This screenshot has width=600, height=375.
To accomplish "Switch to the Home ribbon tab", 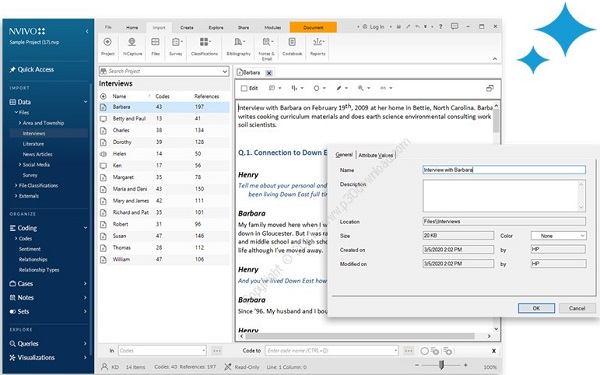I will pyautogui.click(x=132, y=28).
